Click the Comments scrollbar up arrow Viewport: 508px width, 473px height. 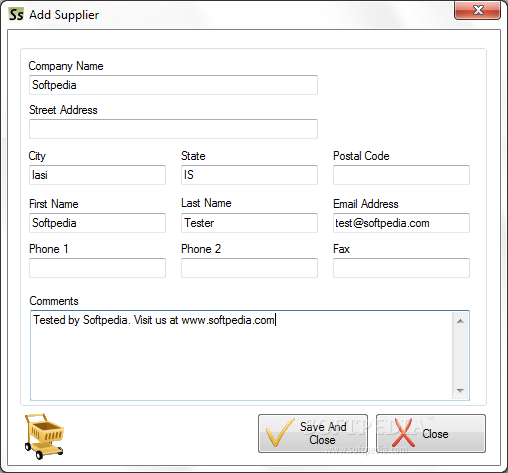pos(460,321)
